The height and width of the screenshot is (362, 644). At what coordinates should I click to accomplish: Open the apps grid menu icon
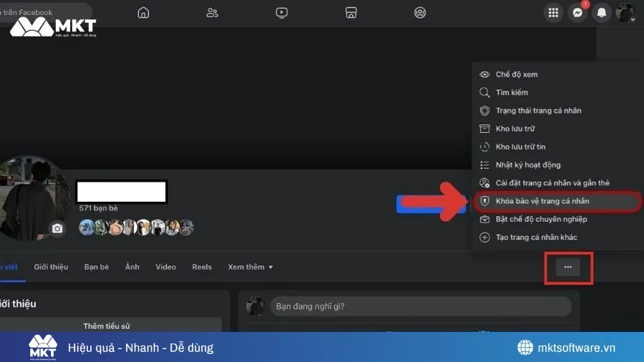[553, 13]
